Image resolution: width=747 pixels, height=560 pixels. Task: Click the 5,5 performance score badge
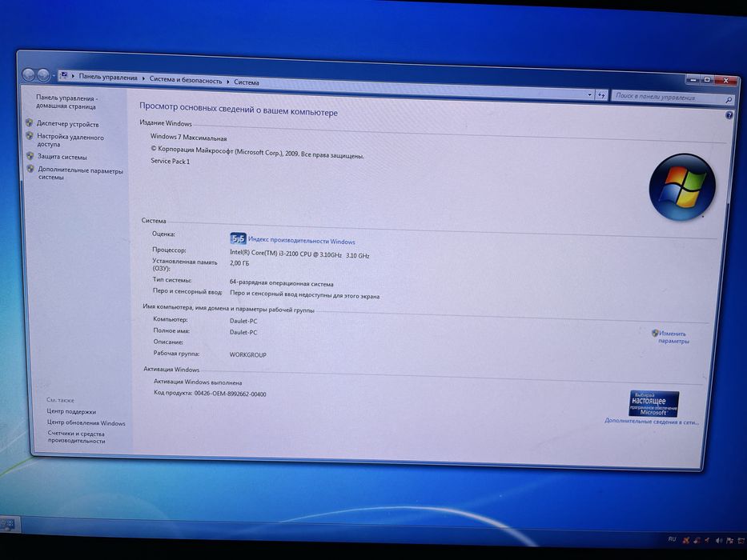point(239,238)
